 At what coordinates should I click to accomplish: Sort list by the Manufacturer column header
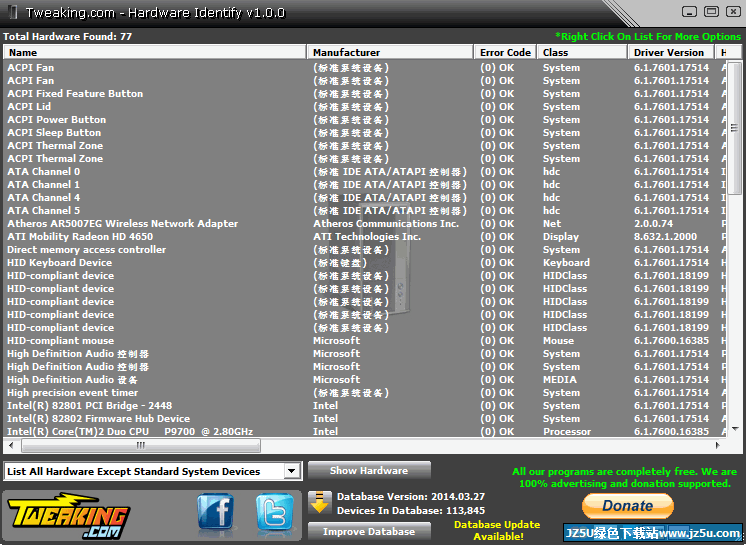(x=390, y=52)
